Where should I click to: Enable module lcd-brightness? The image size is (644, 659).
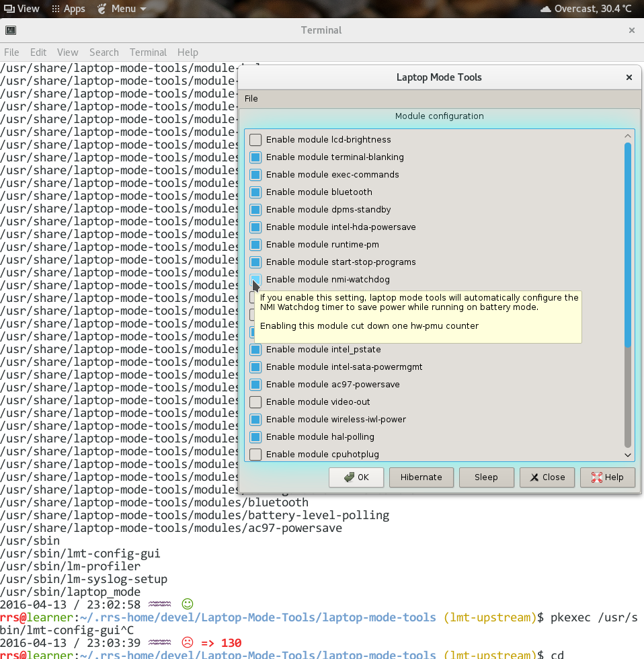click(255, 139)
